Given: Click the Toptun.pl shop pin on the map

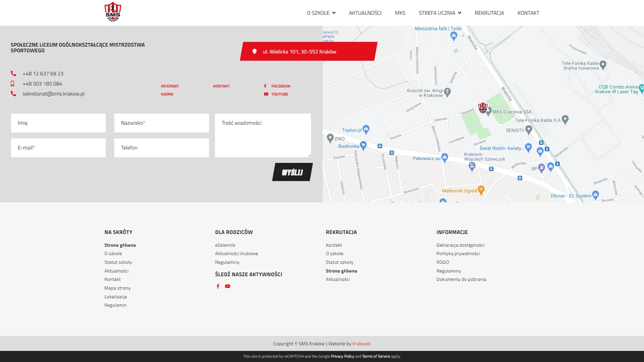Looking at the screenshot, I should (x=366, y=129).
